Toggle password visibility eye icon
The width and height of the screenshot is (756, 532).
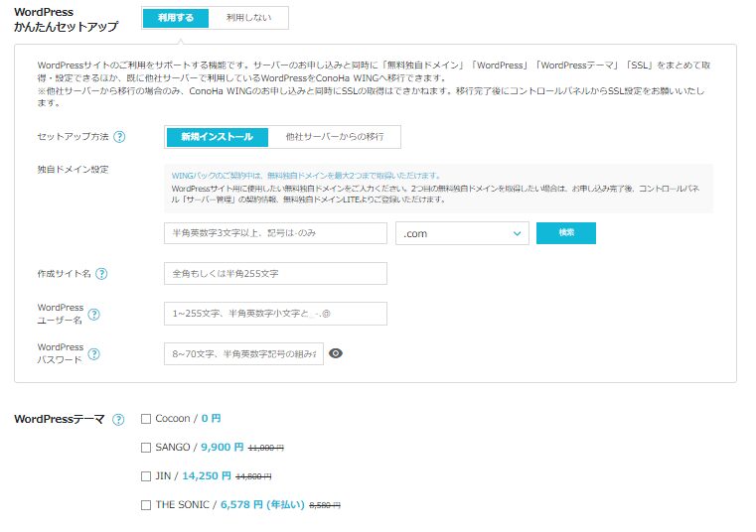336,353
